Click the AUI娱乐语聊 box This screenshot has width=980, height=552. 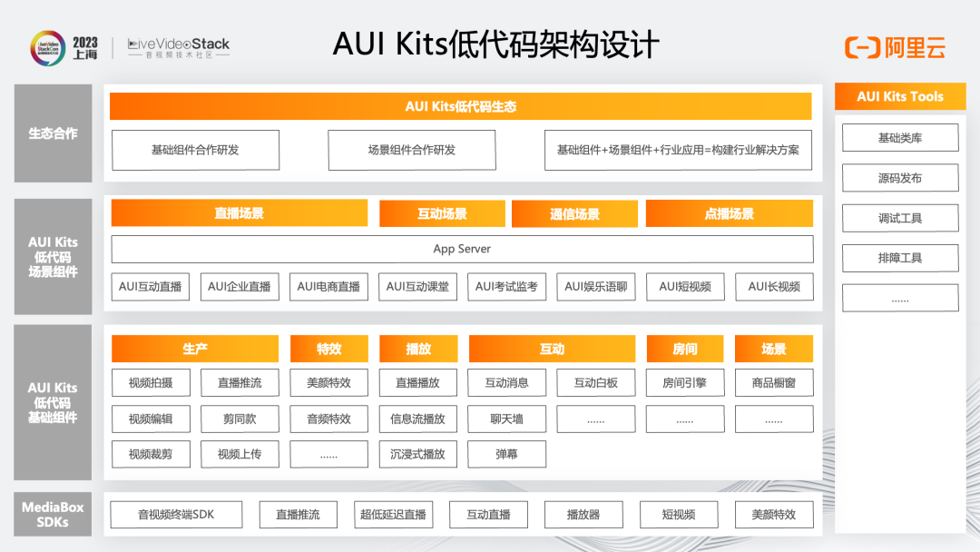coord(596,287)
